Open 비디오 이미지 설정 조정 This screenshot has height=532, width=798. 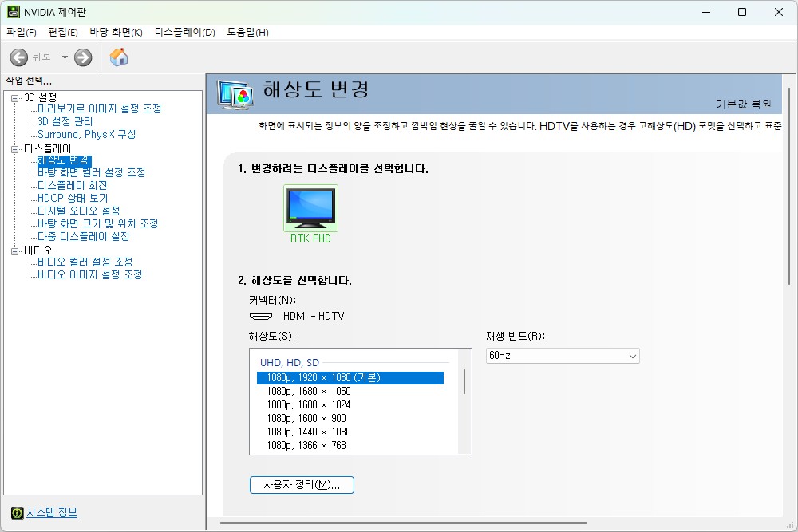89,274
